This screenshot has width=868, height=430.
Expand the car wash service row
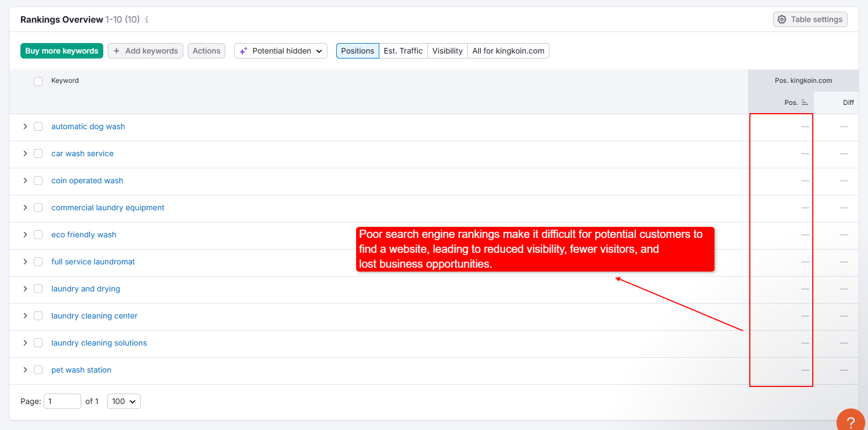[25, 153]
